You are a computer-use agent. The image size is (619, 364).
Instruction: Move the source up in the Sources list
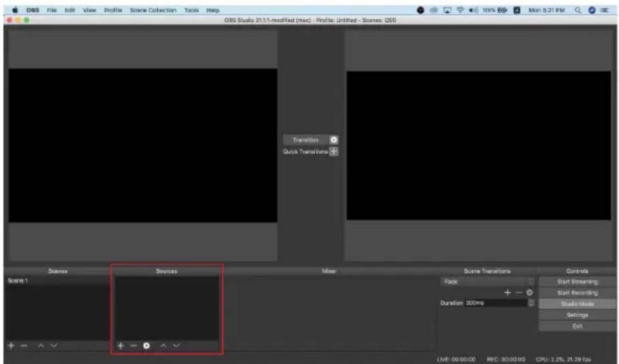[x=163, y=346]
